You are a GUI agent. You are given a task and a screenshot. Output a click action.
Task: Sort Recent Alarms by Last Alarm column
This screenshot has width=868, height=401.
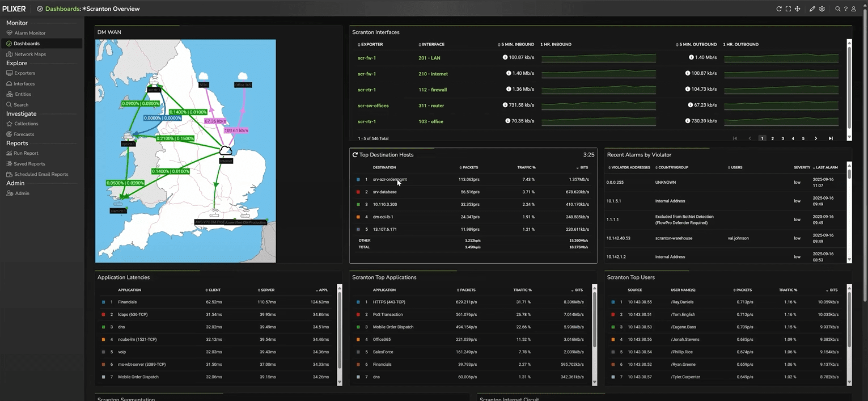(827, 167)
